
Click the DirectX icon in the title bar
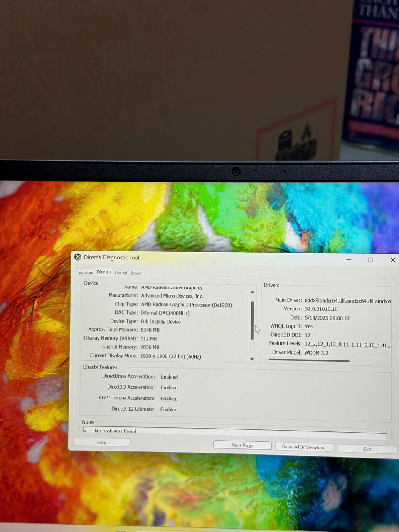[78, 257]
